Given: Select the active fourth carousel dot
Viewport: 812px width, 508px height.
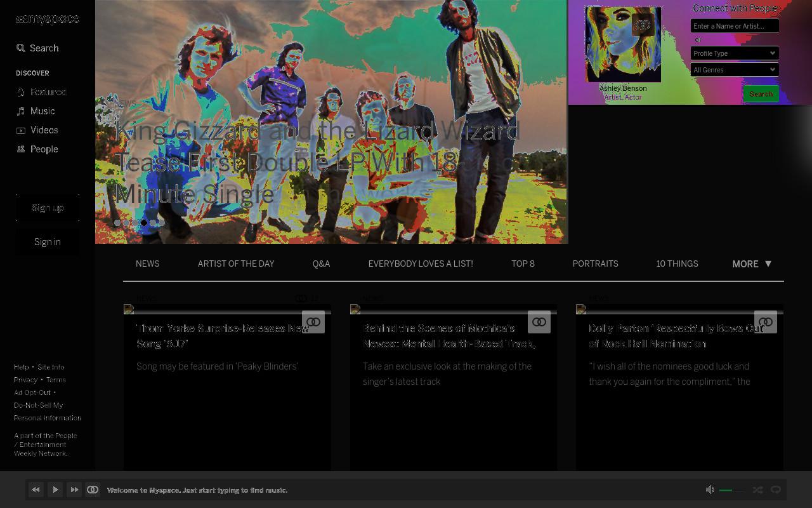Looking at the screenshot, I should (144, 223).
